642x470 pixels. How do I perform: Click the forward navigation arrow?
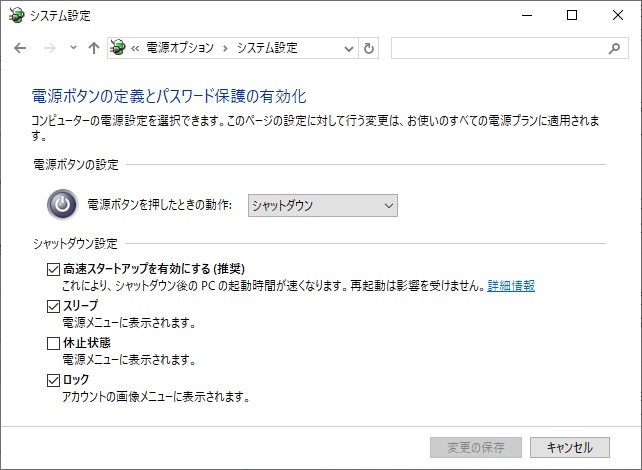click(49, 48)
